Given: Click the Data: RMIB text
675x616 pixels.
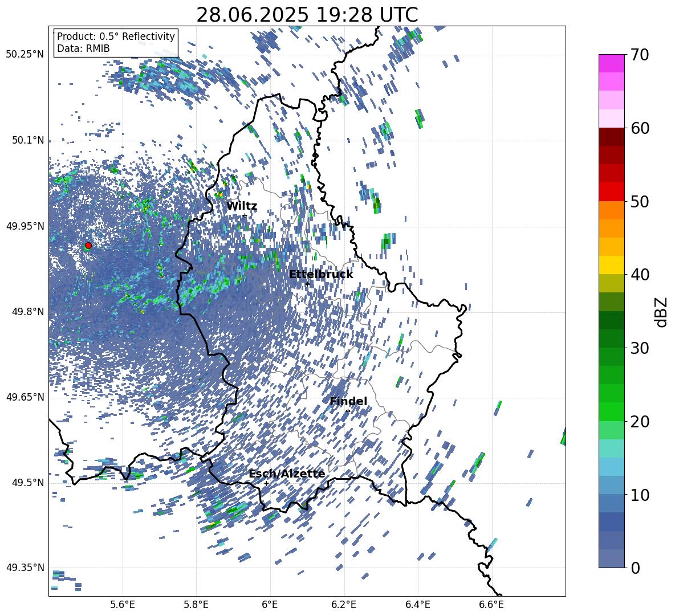Looking at the screenshot, I should point(83,48).
